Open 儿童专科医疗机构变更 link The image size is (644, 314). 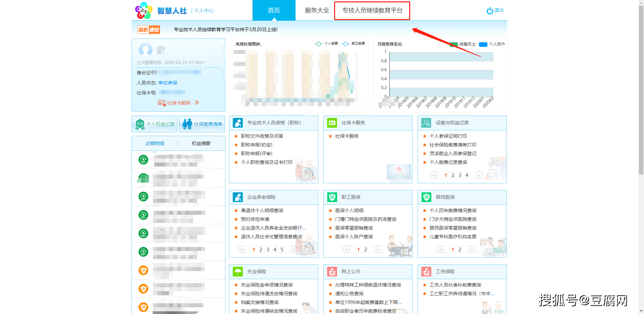coord(453,237)
